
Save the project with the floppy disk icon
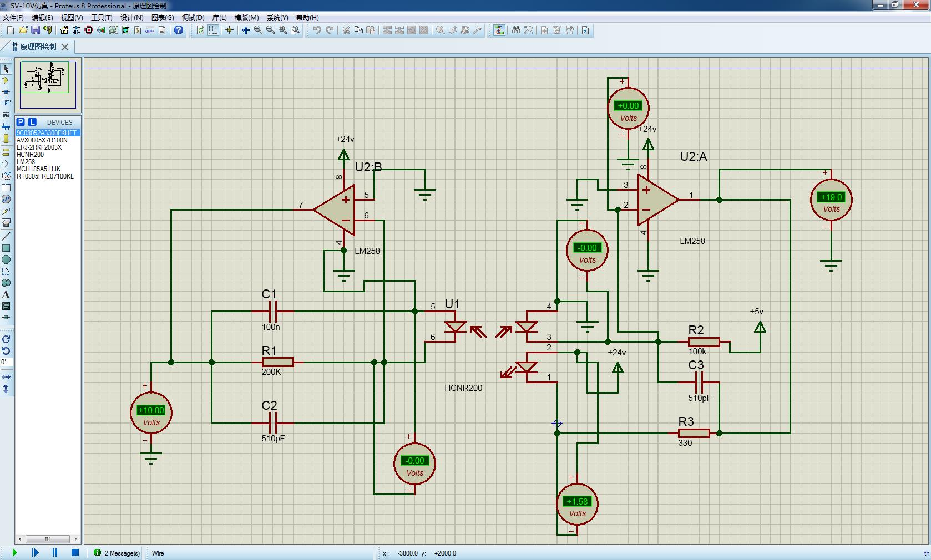click(x=35, y=30)
